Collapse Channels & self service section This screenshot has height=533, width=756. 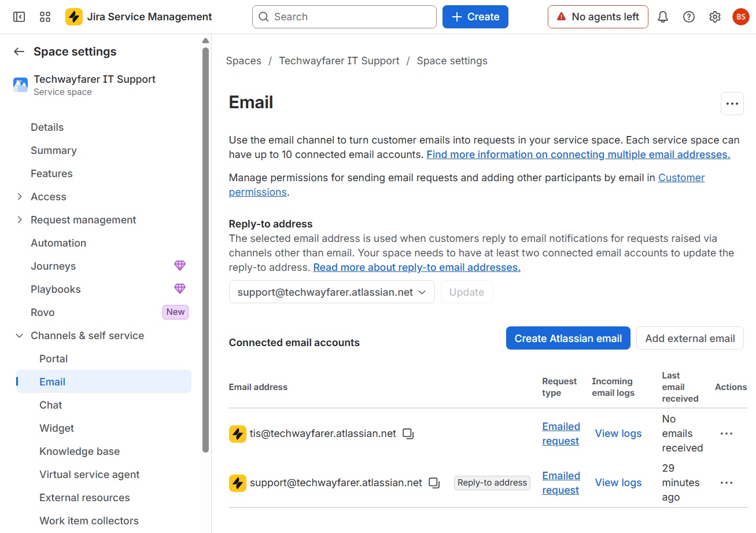[20, 336]
